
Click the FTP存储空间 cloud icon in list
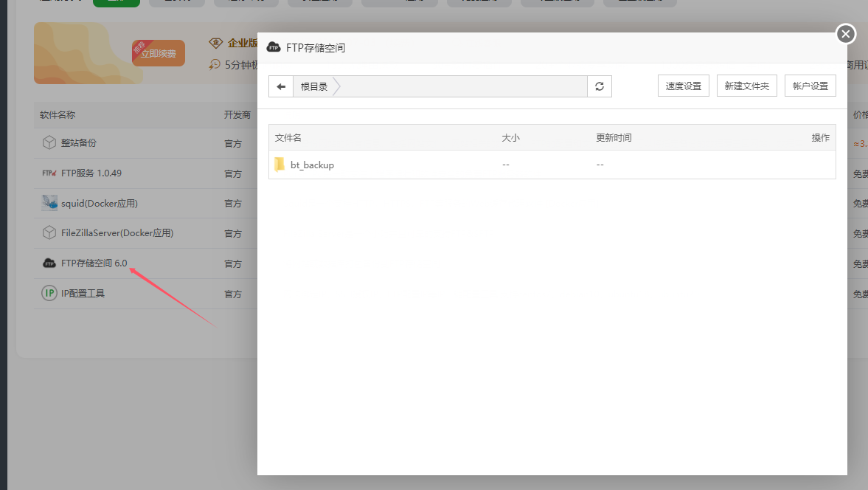coord(49,263)
